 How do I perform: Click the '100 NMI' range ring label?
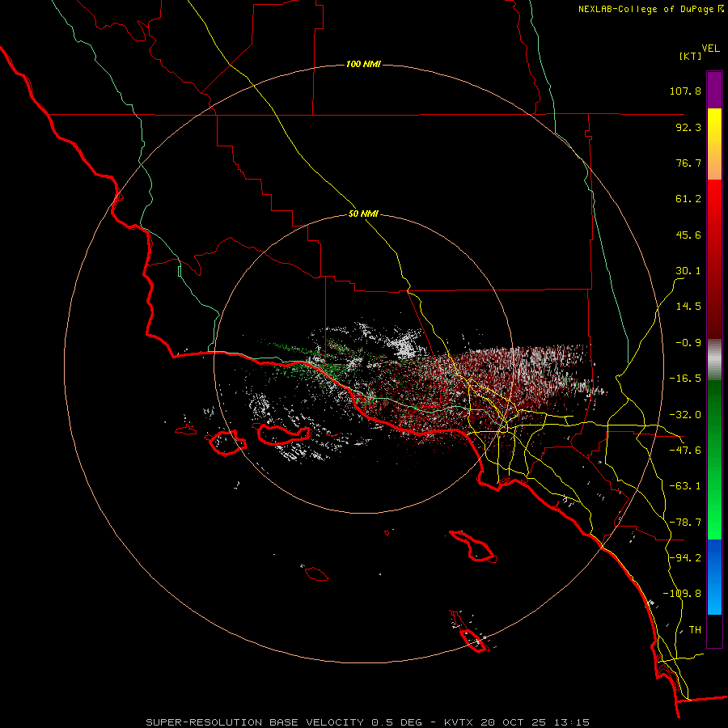[363, 64]
